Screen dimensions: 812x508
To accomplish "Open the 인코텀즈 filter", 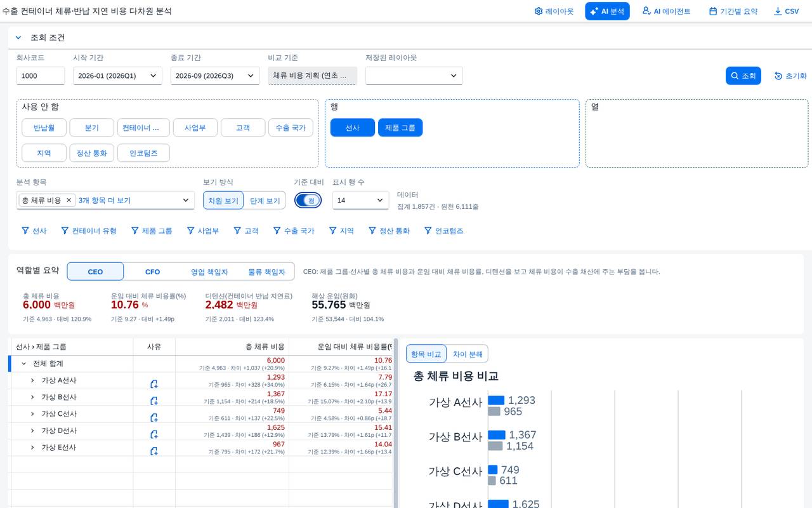I will click(443, 231).
